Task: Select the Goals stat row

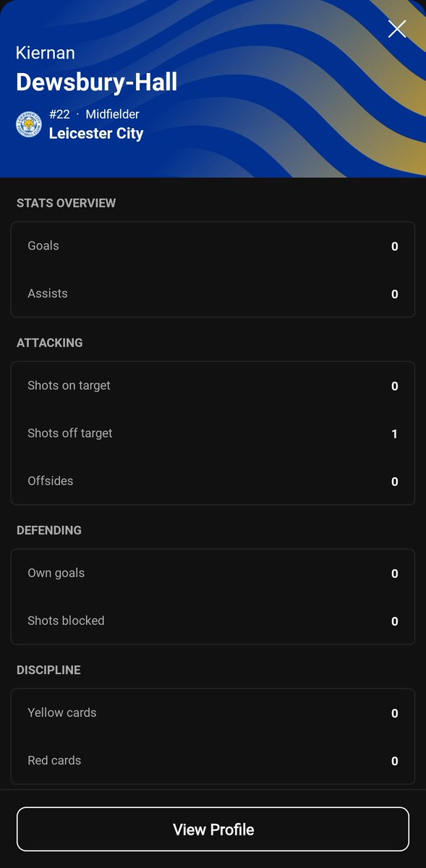Action: [x=213, y=246]
